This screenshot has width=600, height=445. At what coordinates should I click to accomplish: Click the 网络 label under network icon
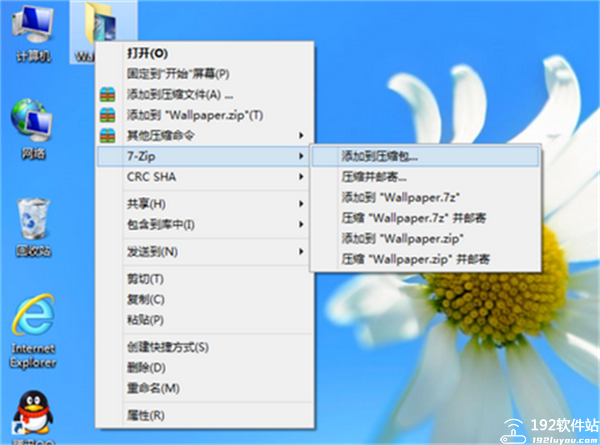pos(33,153)
